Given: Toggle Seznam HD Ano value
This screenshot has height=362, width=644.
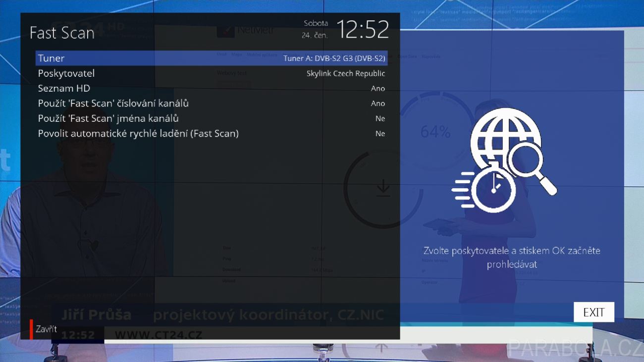Looking at the screenshot, I should (x=378, y=89).
